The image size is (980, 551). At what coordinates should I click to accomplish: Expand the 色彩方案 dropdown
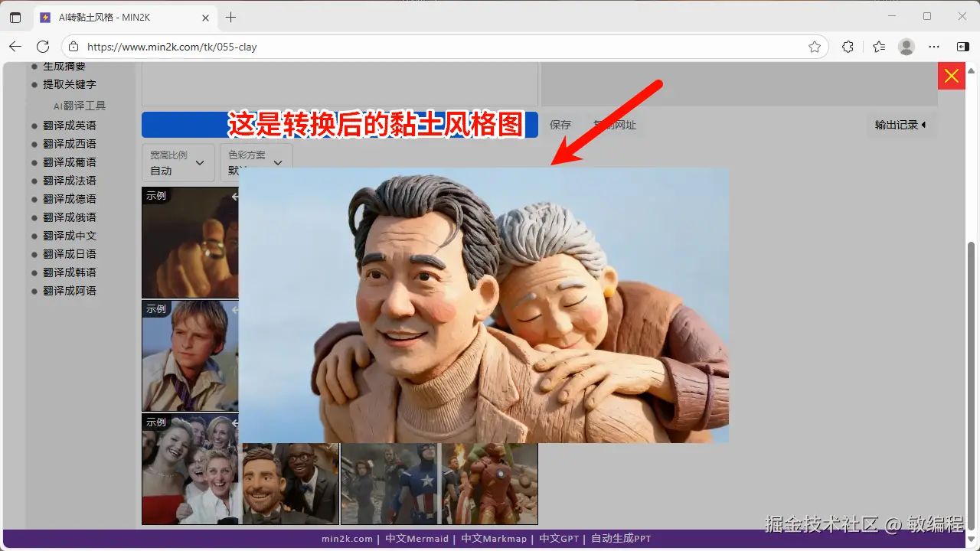tap(256, 162)
